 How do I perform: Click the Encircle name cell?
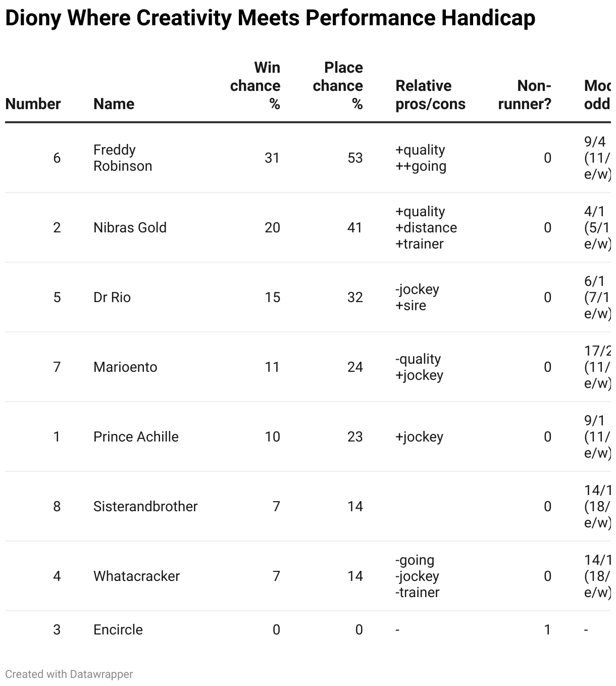[118, 629]
